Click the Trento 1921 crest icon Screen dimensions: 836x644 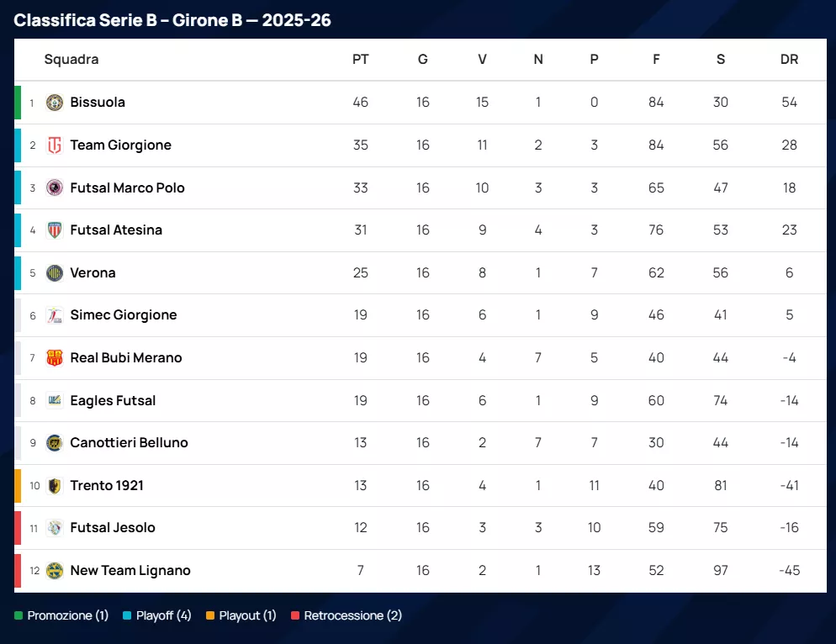pos(55,485)
